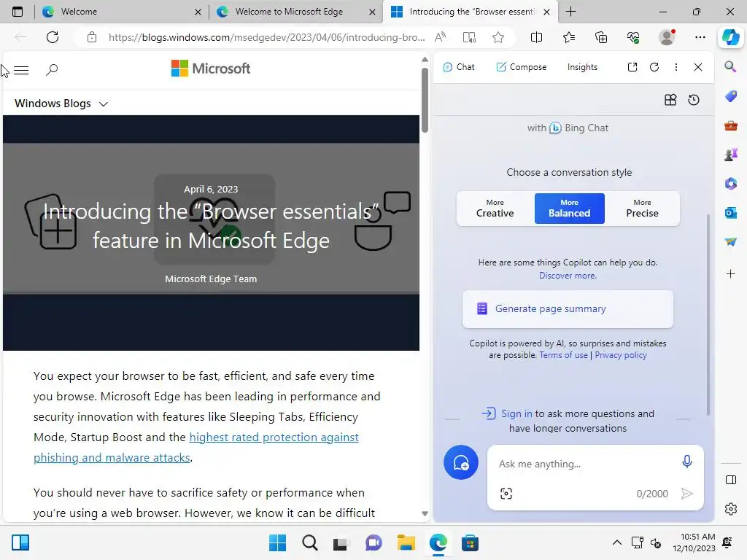747x560 pixels.
Task: Select More Balanced conversation style
Action: coord(569,209)
